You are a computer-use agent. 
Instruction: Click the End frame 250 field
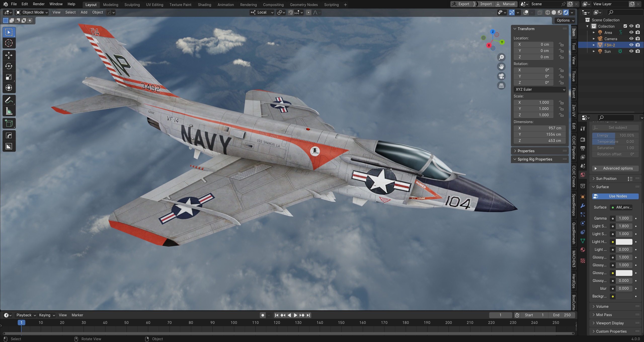point(562,315)
